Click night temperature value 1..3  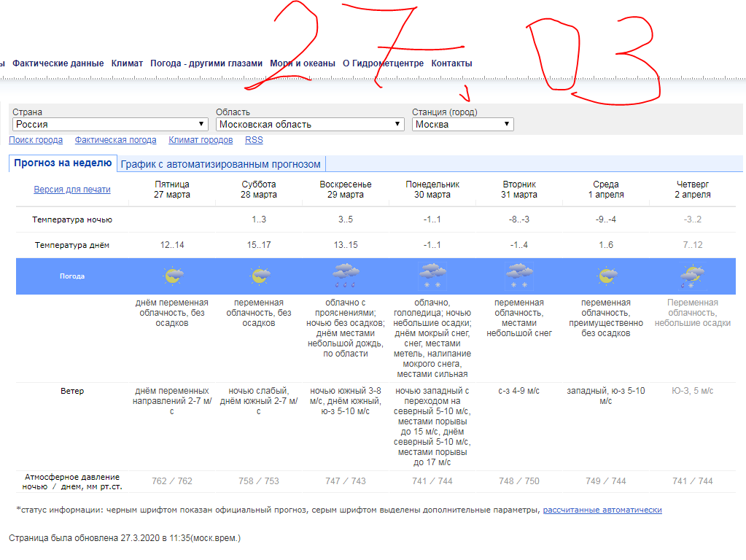click(x=259, y=219)
